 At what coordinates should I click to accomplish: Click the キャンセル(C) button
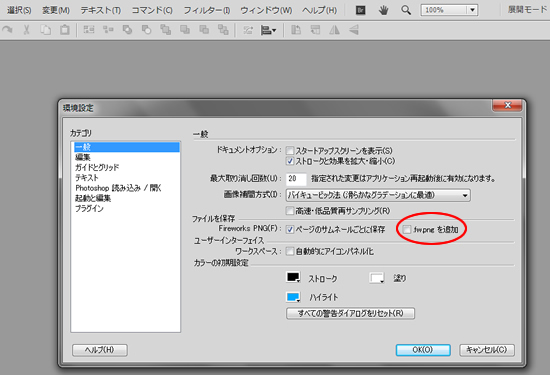coord(487,350)
